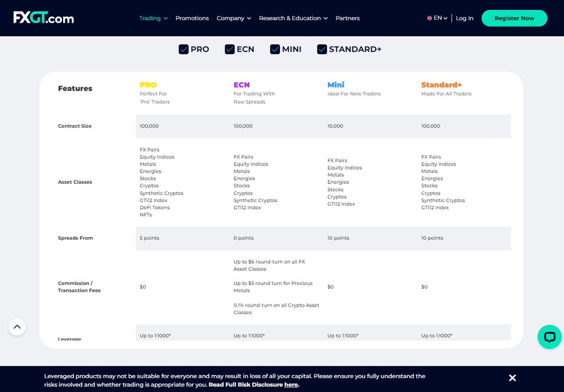Screen dimensions: 564x392
Task: Expand the Trading menu dropdown
Action: coord(153,18)
